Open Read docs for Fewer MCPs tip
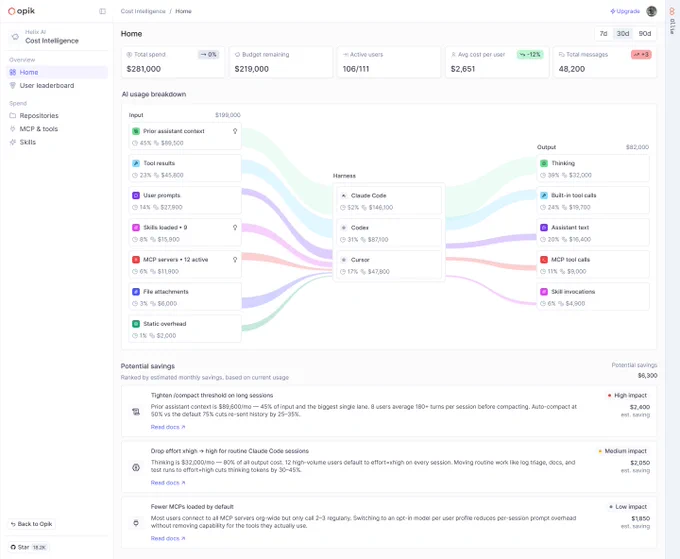This screenshot has width=680, height=559. click(x=168, y=538)
